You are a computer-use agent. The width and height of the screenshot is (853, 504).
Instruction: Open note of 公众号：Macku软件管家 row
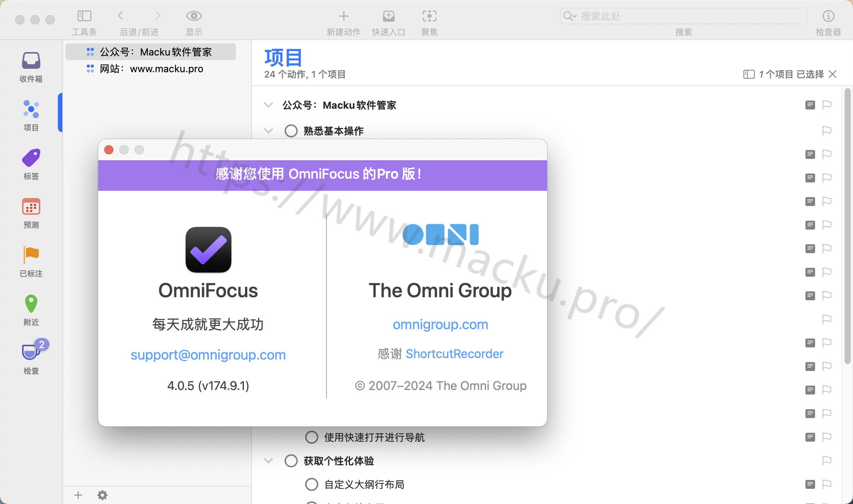810,105
